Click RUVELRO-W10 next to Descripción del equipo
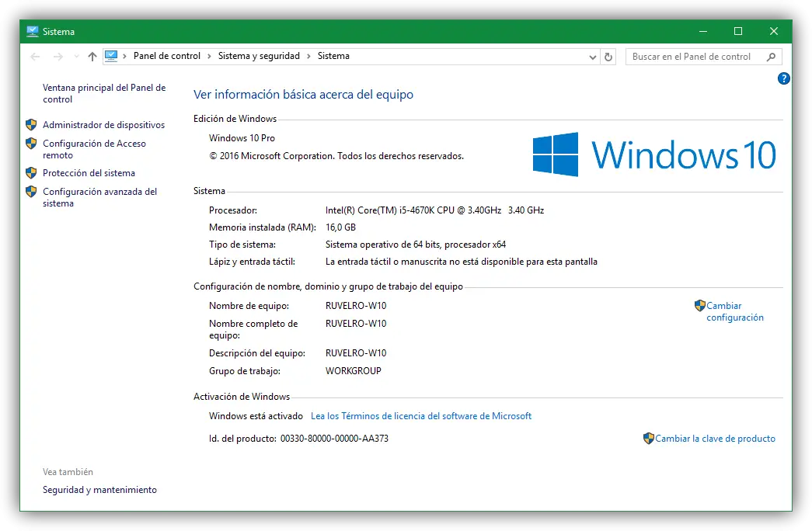The width and height of the screenshot is (812, 531). tap(356, 353)
